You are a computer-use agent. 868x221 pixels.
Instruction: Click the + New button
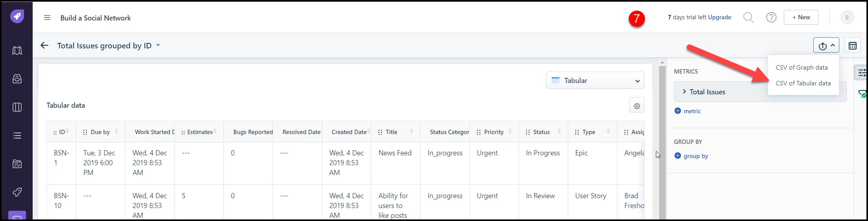click(x=801, y=17)
